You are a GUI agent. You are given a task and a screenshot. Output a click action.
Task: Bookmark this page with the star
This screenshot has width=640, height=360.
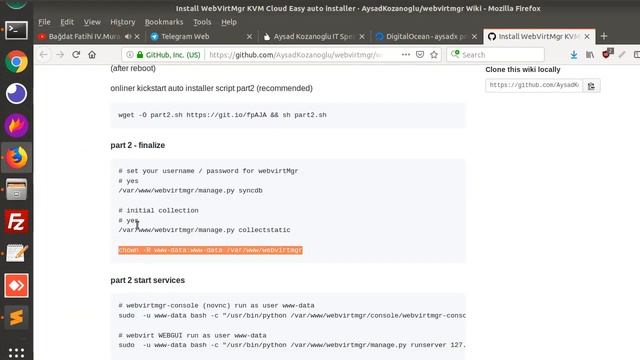coord(434,55)
